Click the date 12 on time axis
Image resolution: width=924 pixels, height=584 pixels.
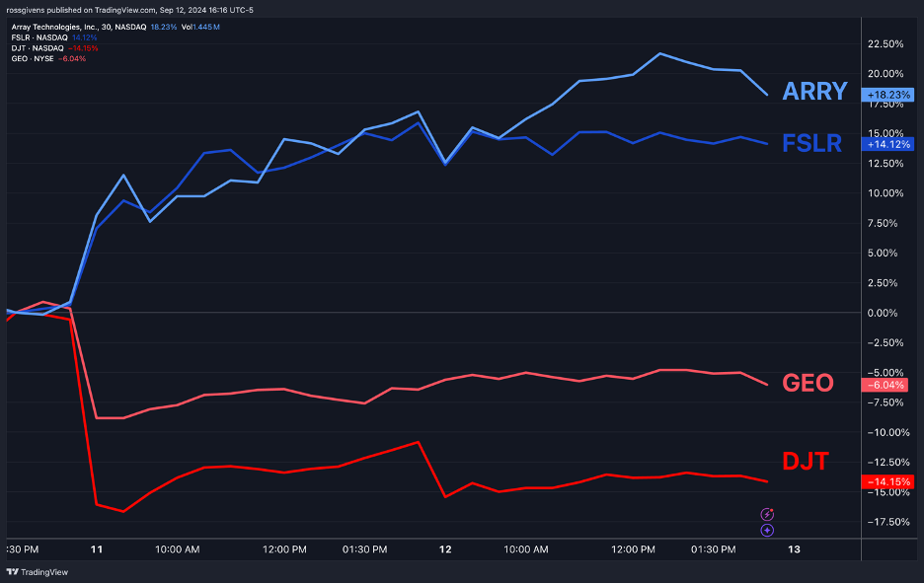pos(445,549)
